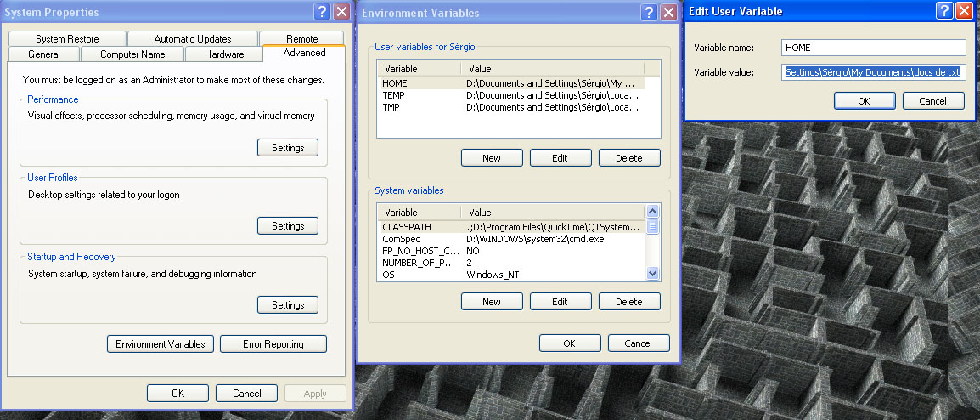The image size is (980, 420).
Task: Select the TMP user variable row
Action: (511, 108)
